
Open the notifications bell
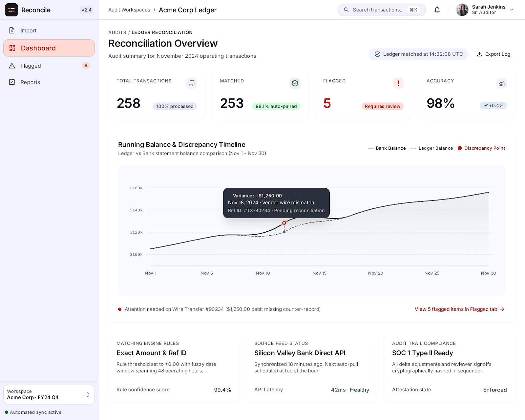[x=437, y=10]
